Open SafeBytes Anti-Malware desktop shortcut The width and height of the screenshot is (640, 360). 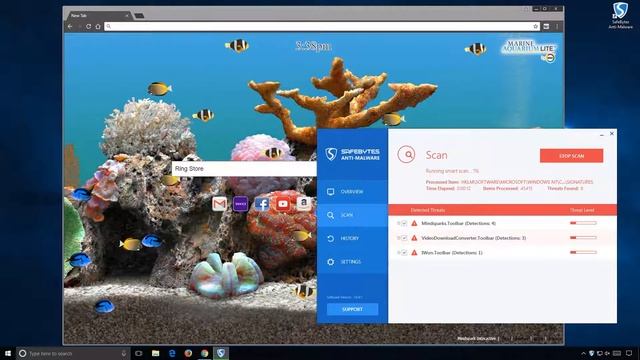[620, 16]
